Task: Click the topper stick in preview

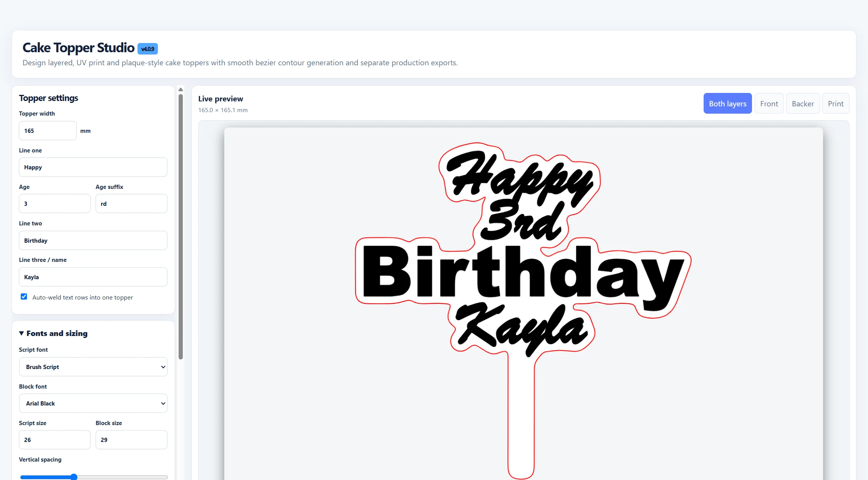Action: [x=521, y=417]
